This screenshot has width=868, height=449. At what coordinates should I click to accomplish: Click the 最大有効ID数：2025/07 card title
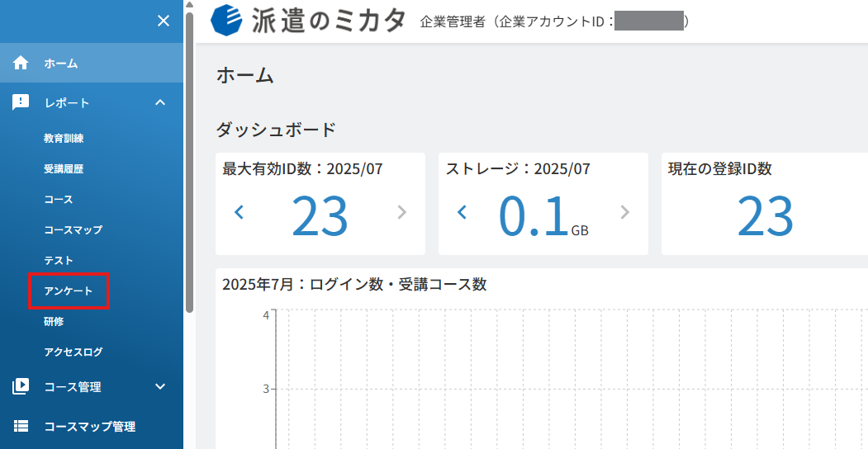(x=302, y=169)
